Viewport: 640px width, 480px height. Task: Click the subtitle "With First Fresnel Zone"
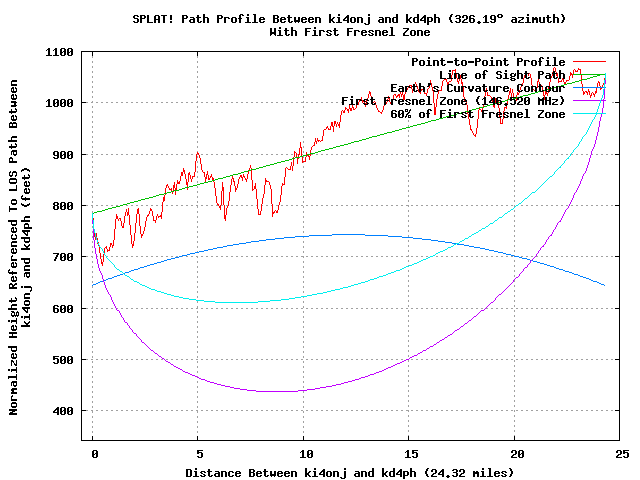click(x=349, y=32)
